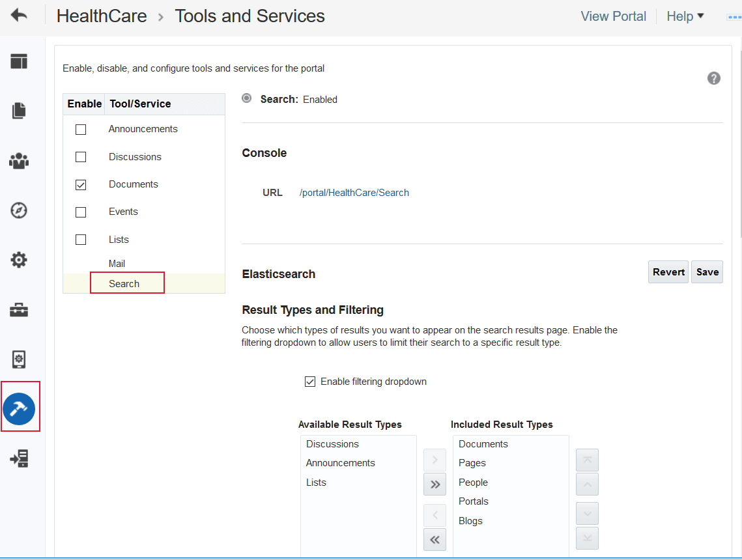The width and height of the screenshot is (742, 560).
Task: Click the remove all double-left chevron button
Action: (435, 540)
